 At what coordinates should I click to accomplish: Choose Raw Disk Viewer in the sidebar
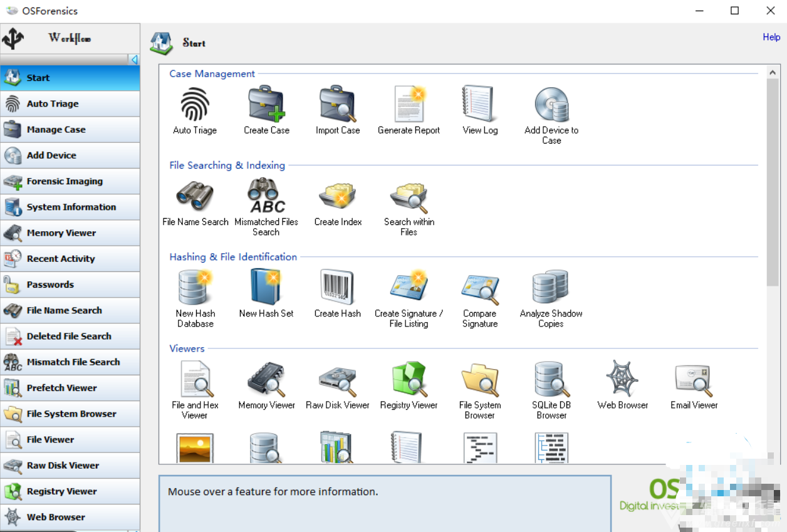pyautogui.click(x=70, y=465)
